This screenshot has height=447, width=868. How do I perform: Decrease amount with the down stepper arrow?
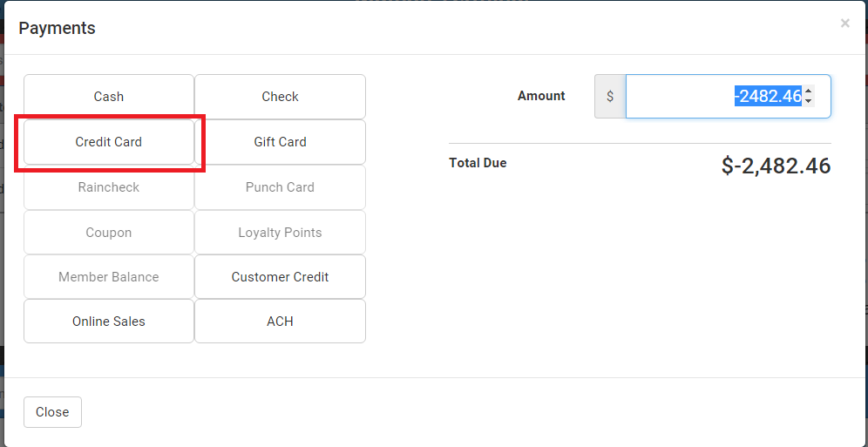tap(809, 101)
